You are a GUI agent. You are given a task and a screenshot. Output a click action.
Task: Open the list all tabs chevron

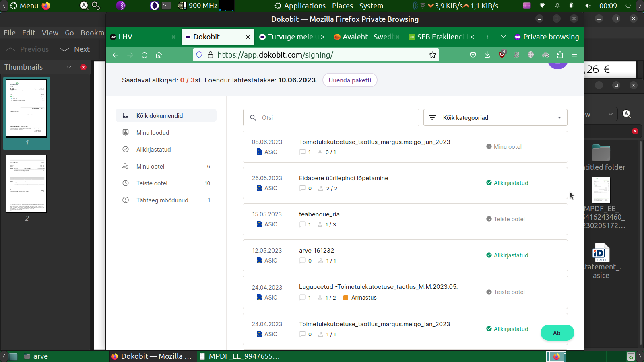(504, 37)
